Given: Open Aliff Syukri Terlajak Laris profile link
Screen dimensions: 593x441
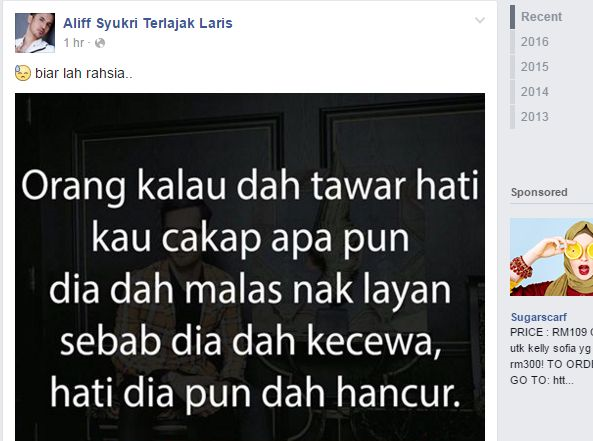Looking at the screenshot, I should tap(147, 23).
